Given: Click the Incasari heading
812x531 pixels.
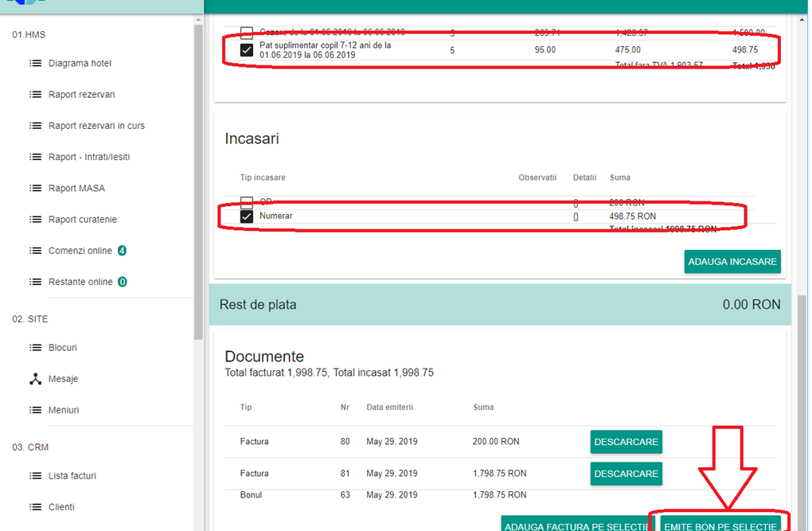Looking at the screenshot, I should (x=252, y=139).
